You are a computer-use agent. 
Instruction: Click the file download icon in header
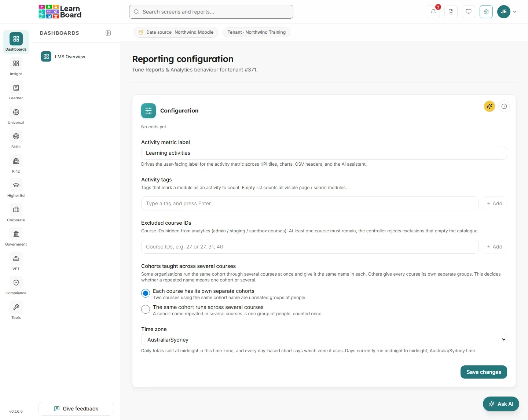pyautogui.click(x=451, y=12)
